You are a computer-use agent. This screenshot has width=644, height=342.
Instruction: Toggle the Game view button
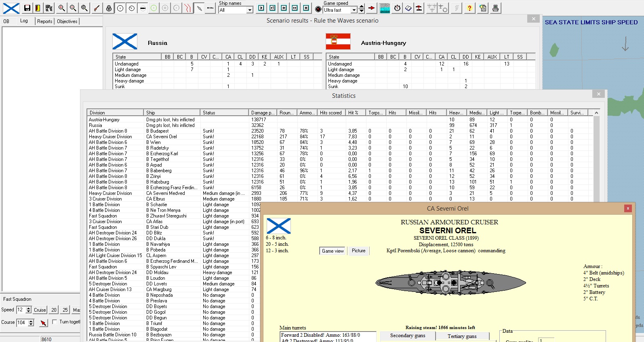333,251
